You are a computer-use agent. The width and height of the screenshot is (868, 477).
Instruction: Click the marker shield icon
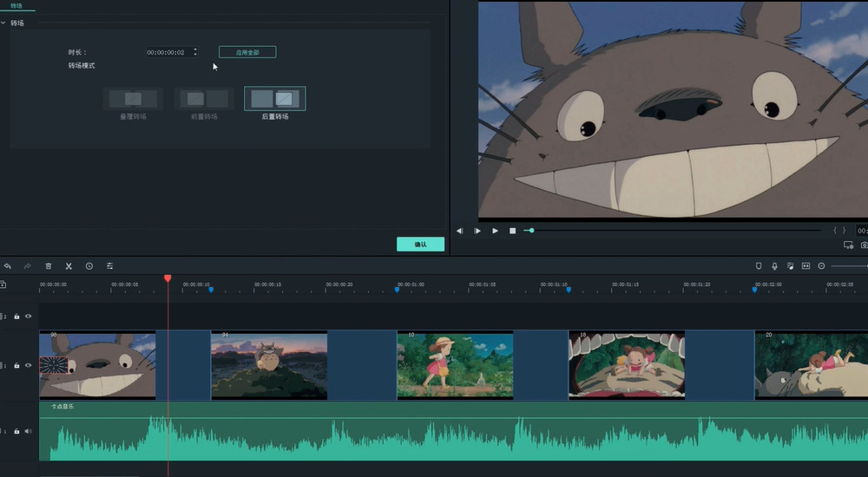759,265
